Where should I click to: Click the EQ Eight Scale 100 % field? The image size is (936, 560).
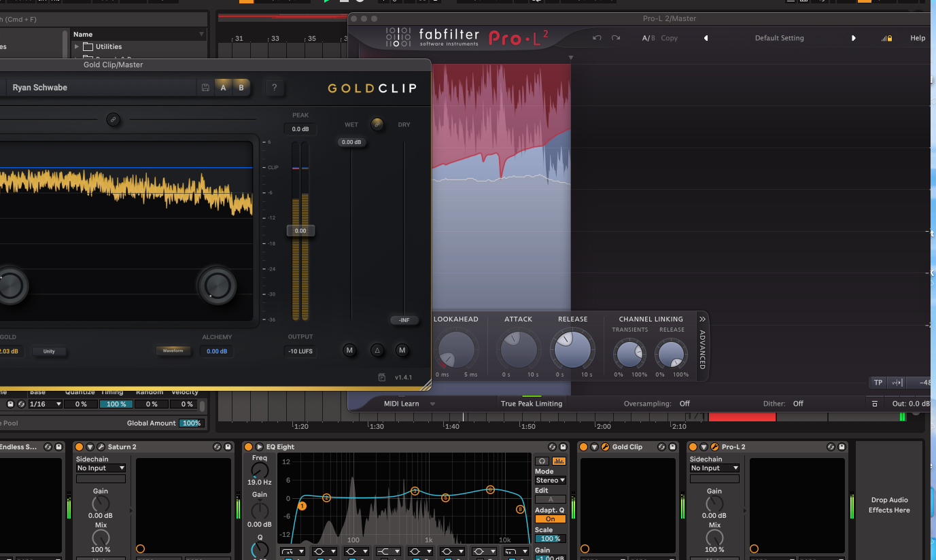[551, 539]
